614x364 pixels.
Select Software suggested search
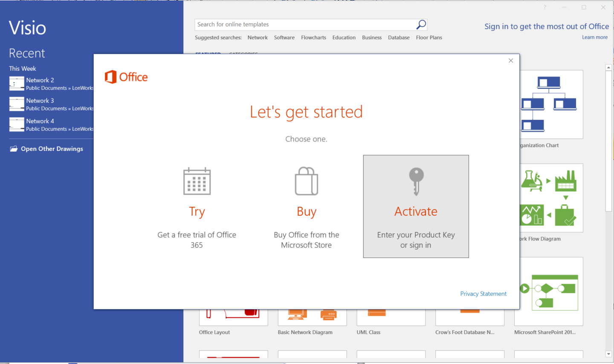tap(284, 38)
